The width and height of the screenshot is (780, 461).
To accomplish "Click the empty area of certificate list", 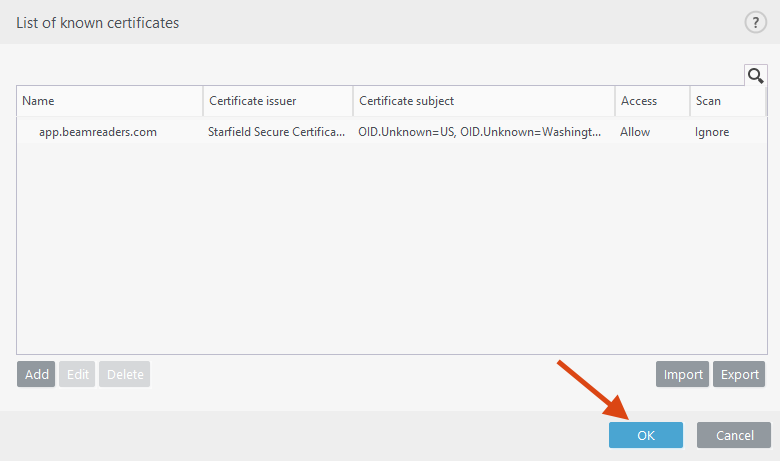I will click(390, 250).
